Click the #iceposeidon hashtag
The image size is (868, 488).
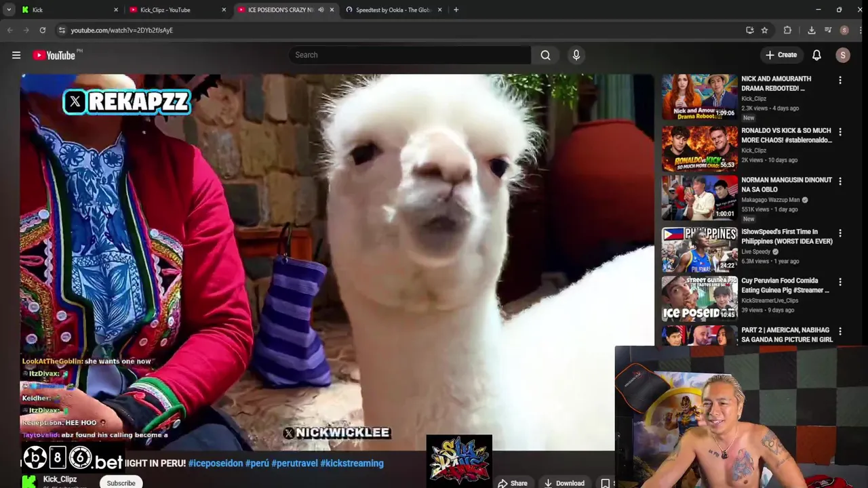pos(215,464)
